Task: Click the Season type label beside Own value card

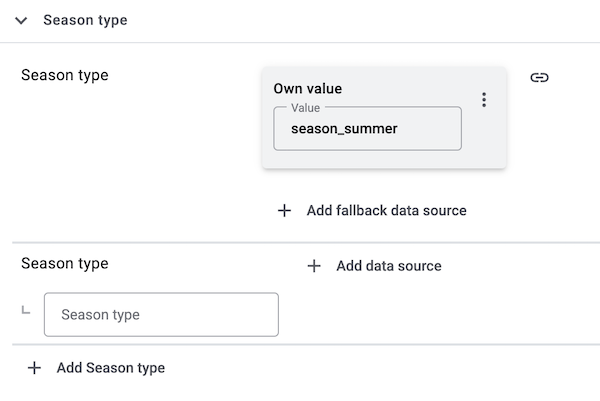Action: (x=65, y=75)
